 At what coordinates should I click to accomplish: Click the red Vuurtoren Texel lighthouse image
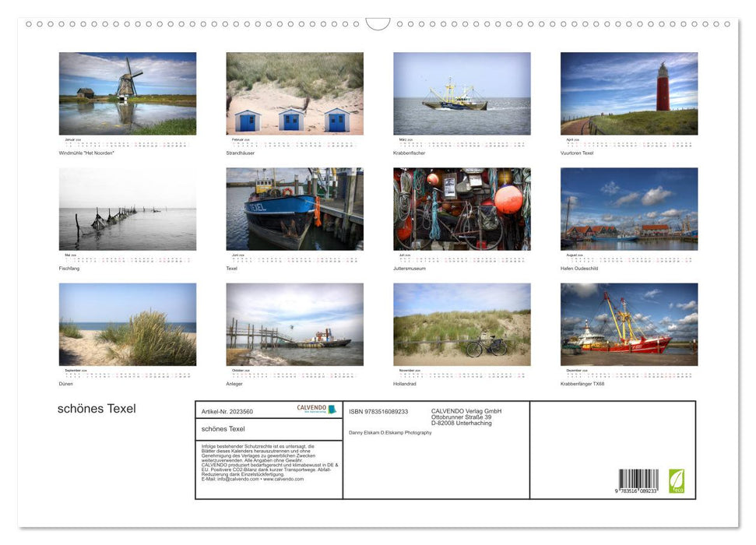[x=628, y=93]
